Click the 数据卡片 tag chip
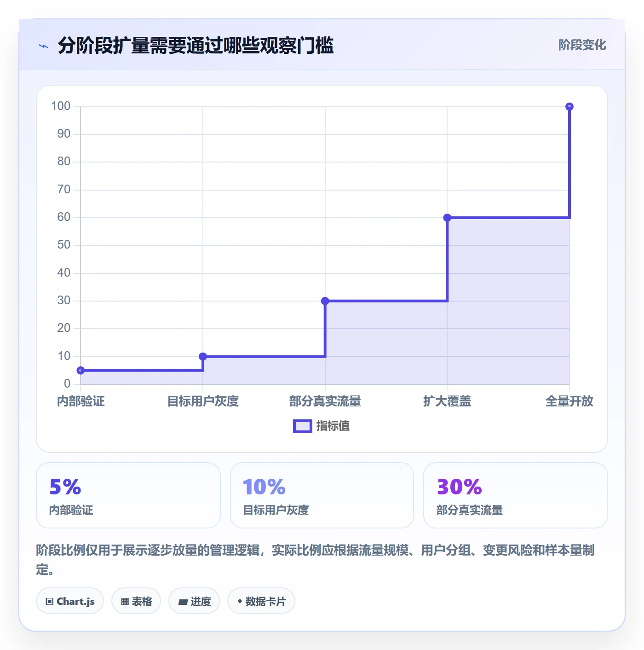Viewport: 644px width, 650px height. tap(261, 601)
